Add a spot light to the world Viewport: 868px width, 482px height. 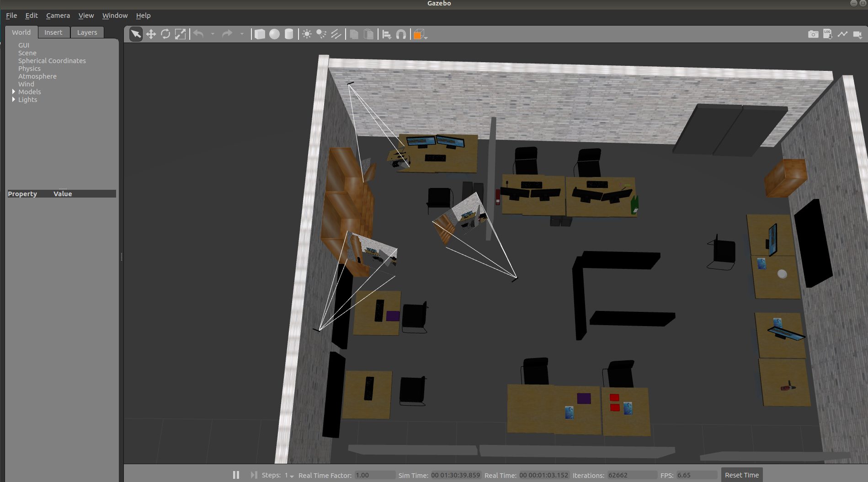coord(321,34)
